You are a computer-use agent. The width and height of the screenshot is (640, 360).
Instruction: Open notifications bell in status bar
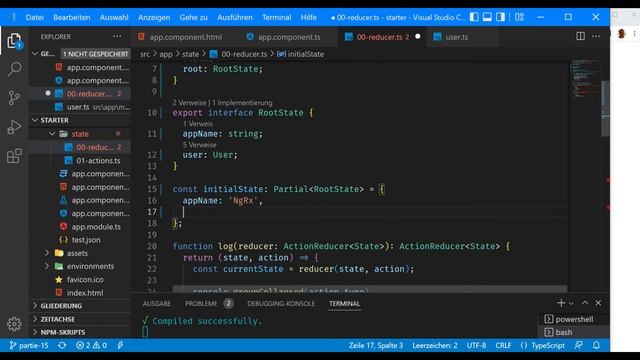click(596, 345)
